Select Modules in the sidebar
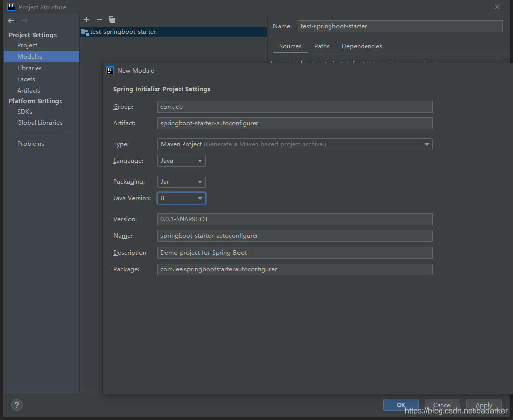The image size is (513, 420). point(41,56)
